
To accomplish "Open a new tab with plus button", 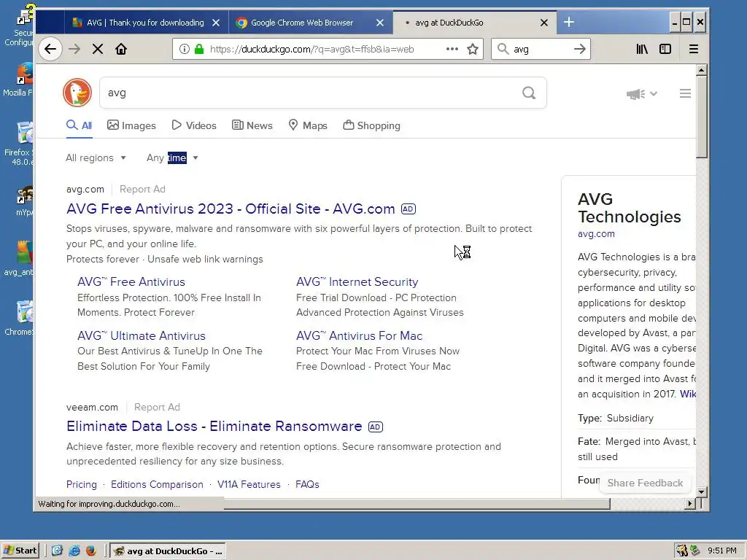I will pos(569,22).
